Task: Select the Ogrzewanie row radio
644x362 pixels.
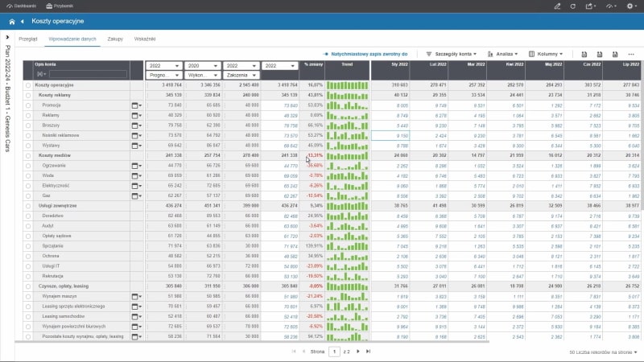Action: (28, 166)
